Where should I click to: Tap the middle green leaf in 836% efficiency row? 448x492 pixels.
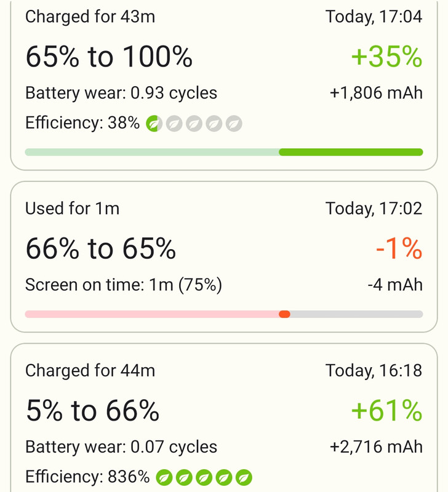(x=204, y=478)
